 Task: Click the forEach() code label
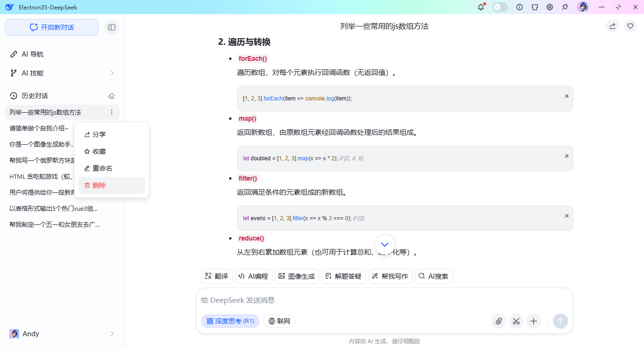tap(253, 58)
